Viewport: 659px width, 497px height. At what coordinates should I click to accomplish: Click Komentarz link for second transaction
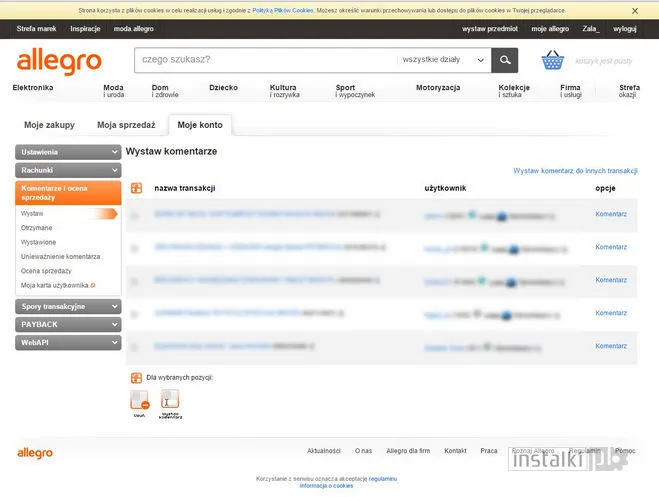tap(611, 247)
